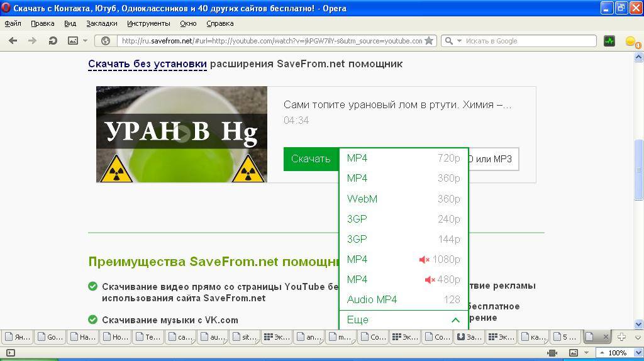This screenshot has height=361, width=644.
Task: Open the Правка menu
Action: pyautogui.click(x=42, y=23)
